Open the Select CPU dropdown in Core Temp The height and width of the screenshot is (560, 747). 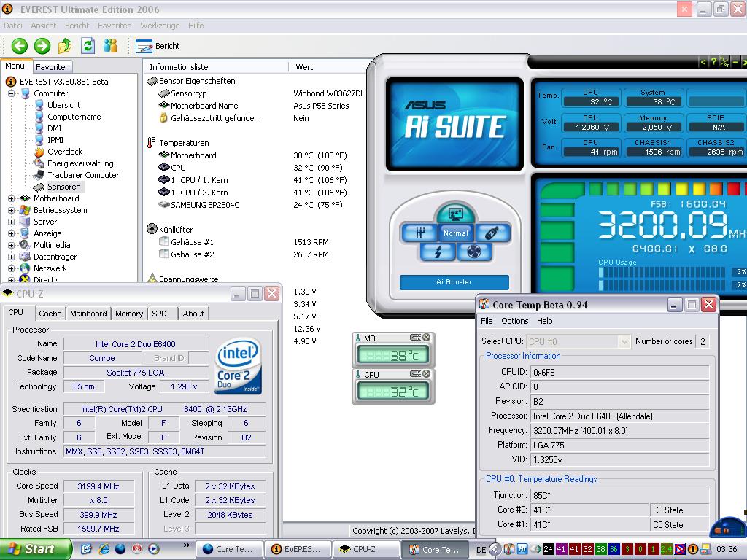(624, 341)
